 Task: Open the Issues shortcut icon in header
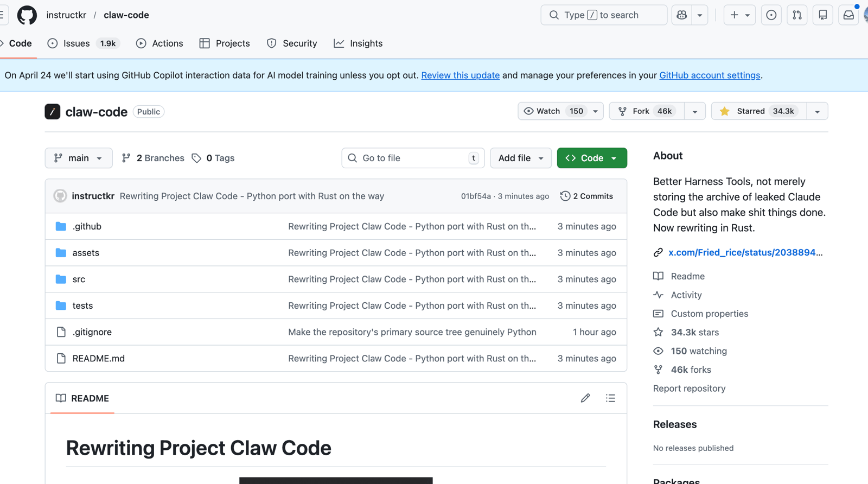point(771,15)
